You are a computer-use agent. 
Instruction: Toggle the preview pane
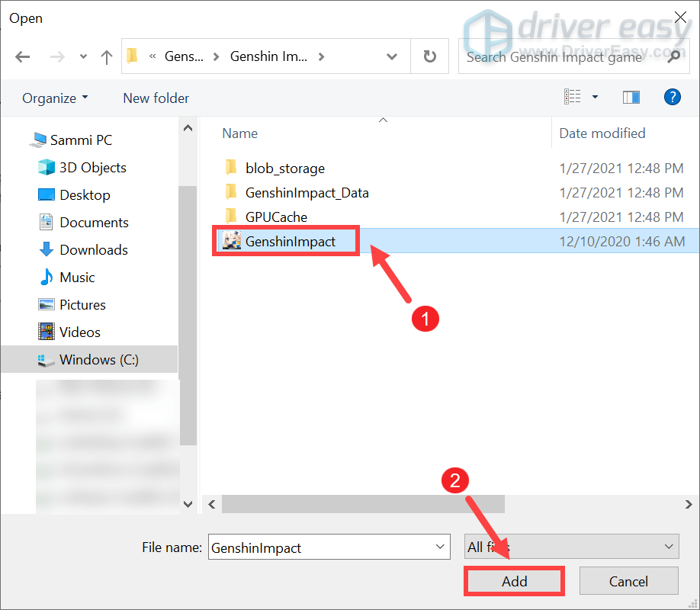[x=631, y=97]
